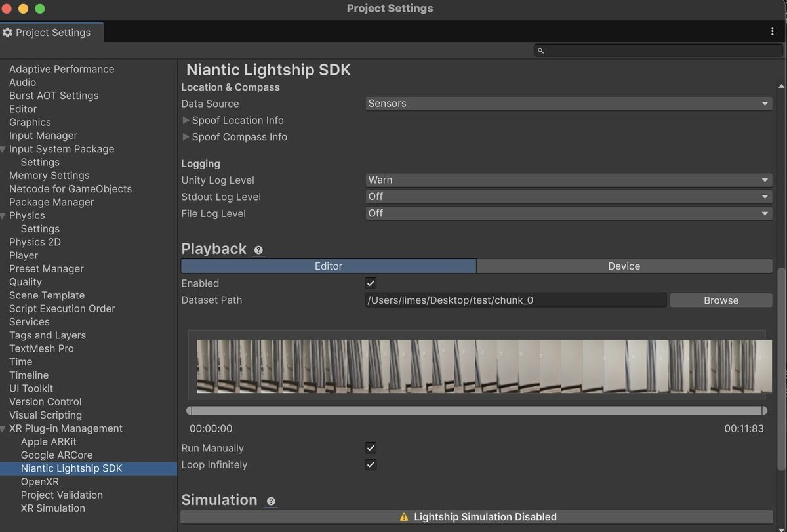The height and width of the screenshot is (532, 787).
Task: Click the playback frames thumbnail strip
Action: coord(484,366)
